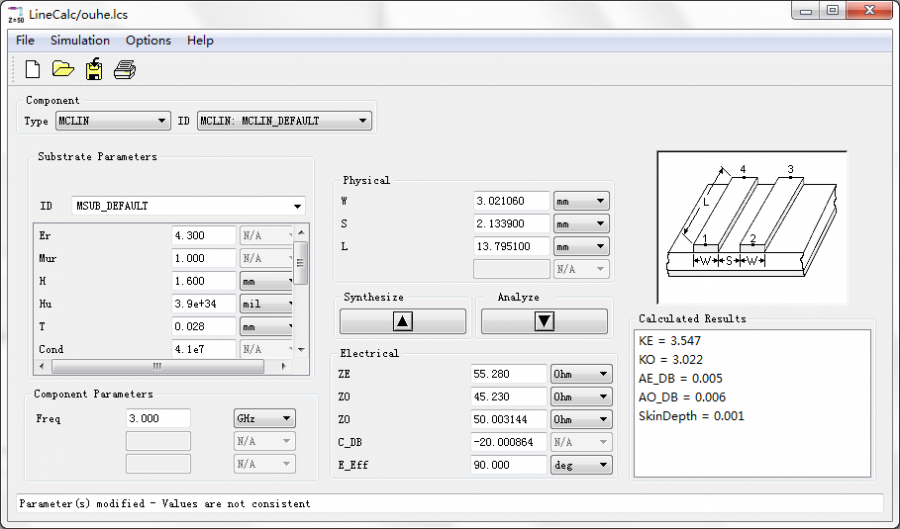Click the New file toolbar icon
The image size is (900, 529).
coord(32,69)
